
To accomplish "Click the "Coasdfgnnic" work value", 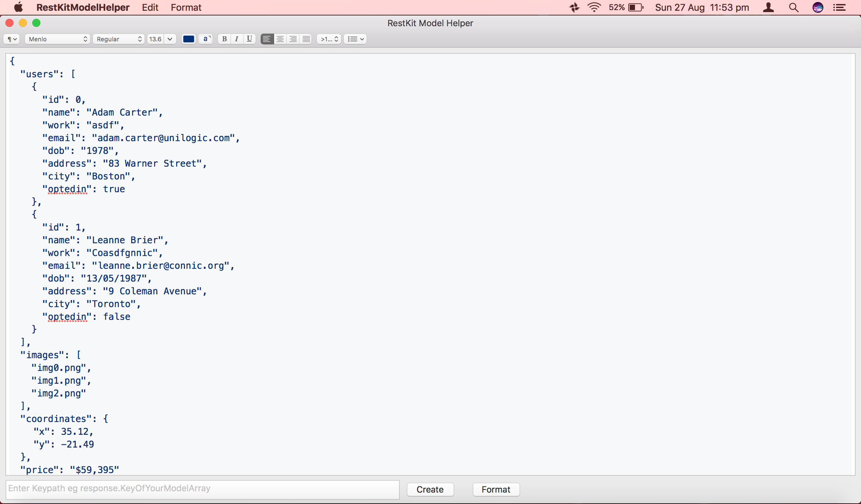I will click(122, 253).
